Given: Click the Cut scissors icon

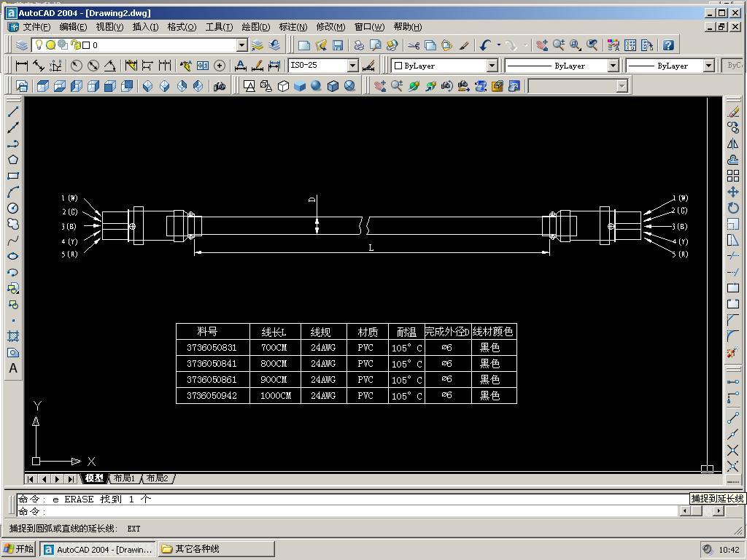Looking at the screenshot, I should click(x=413, y=45).
